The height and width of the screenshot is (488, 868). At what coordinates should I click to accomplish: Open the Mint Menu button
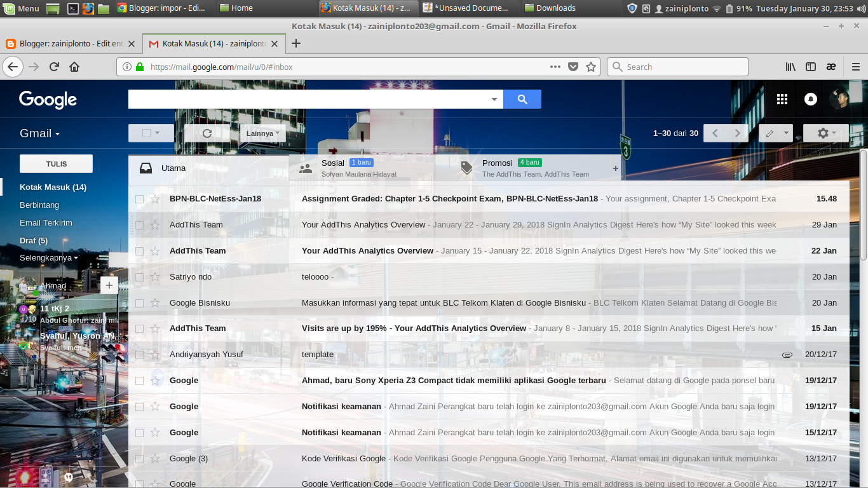pos(21,8)
